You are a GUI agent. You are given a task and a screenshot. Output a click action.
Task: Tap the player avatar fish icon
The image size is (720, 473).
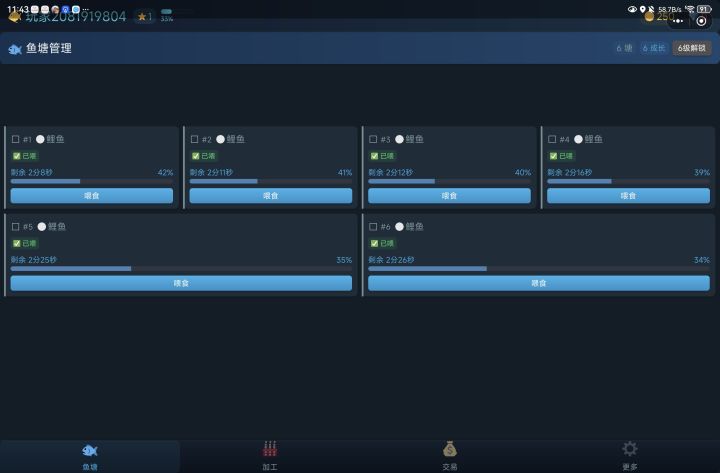(15, 17)
